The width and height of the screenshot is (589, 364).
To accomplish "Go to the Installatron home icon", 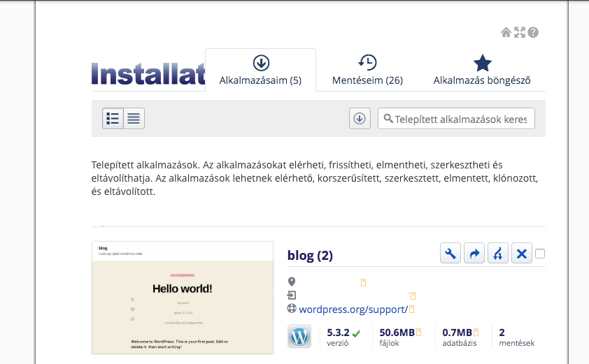I will pyautogui.click(x=506, y=32).
